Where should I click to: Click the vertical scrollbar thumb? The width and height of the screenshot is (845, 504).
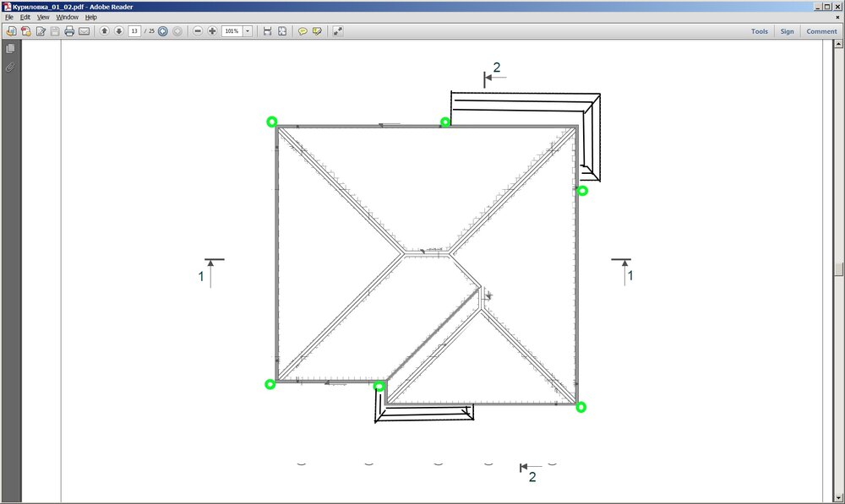click(838, 268)
